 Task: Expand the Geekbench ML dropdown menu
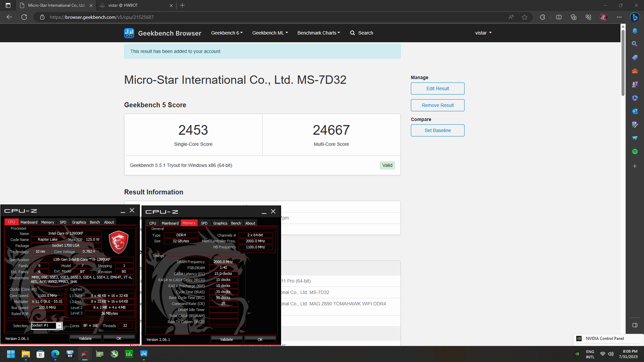pyautogui.click(x=270, y=33)
